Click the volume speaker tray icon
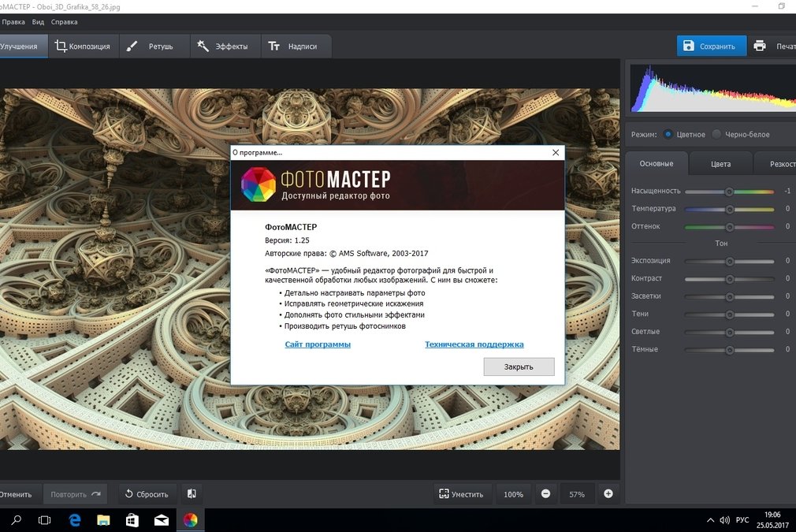The height and width of the screenshot is (532, 796). [724, 520]
